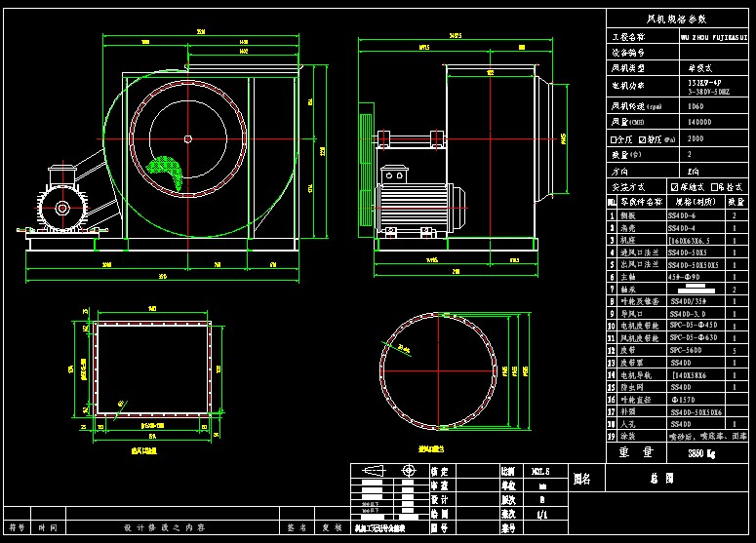756x543 pixels.
Task: Check the 全压 checkbox
Action: coord(612,139)
